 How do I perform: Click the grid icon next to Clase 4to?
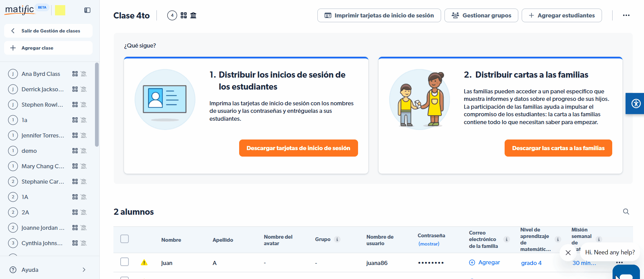pos(184,15)
